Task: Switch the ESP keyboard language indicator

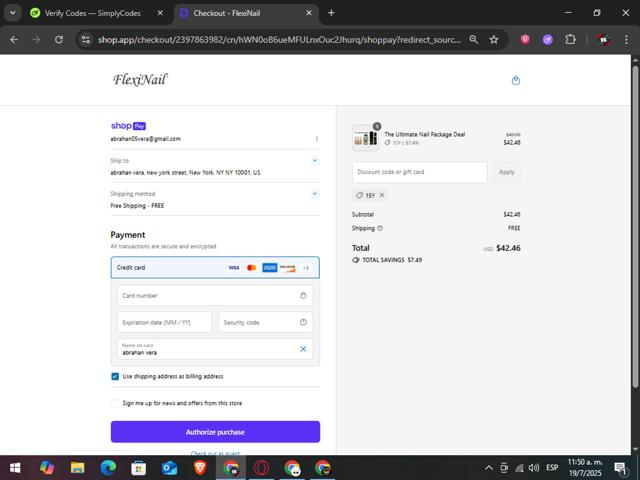Action: pyautogui.click(x=552, y=468)
